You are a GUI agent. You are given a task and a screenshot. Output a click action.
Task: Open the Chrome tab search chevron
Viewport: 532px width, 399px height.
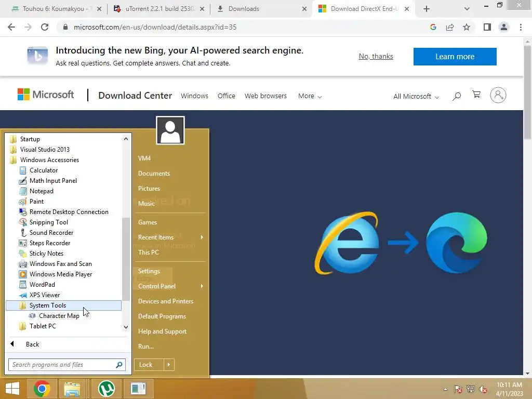pyautogui.click(x=467, y=9)
